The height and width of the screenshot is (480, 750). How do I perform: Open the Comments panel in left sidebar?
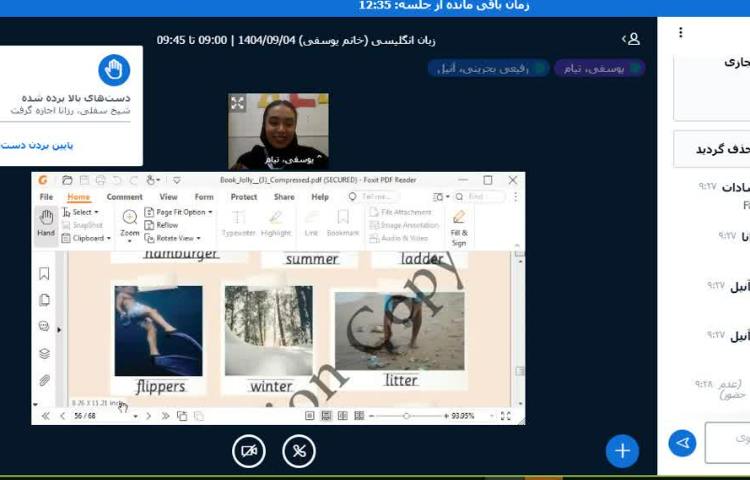point(44,327)
